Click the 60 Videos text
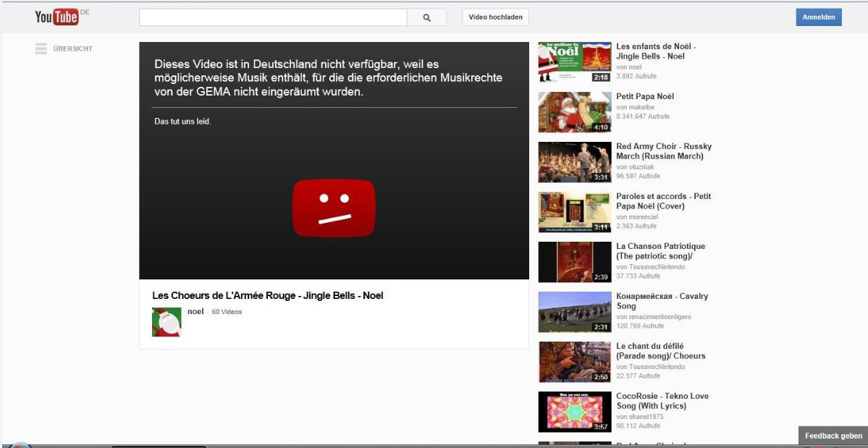 coord(227,312)
